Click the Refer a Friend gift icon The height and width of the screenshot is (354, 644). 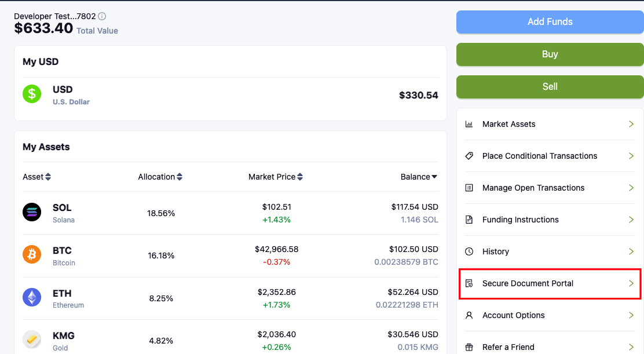[470, 347]
